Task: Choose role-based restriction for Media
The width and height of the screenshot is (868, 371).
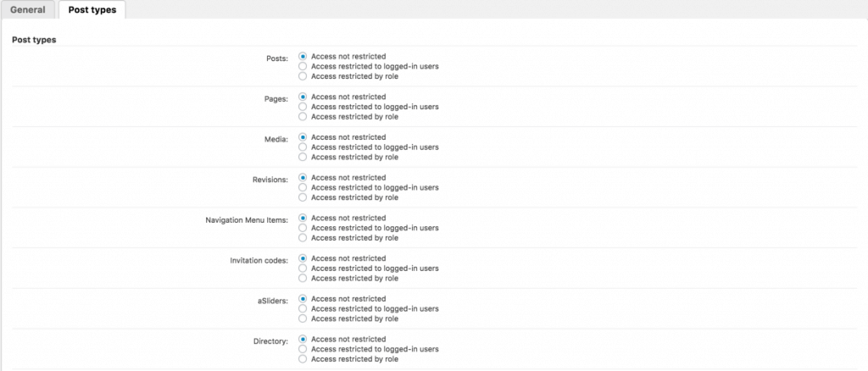Action: (303, 157)
